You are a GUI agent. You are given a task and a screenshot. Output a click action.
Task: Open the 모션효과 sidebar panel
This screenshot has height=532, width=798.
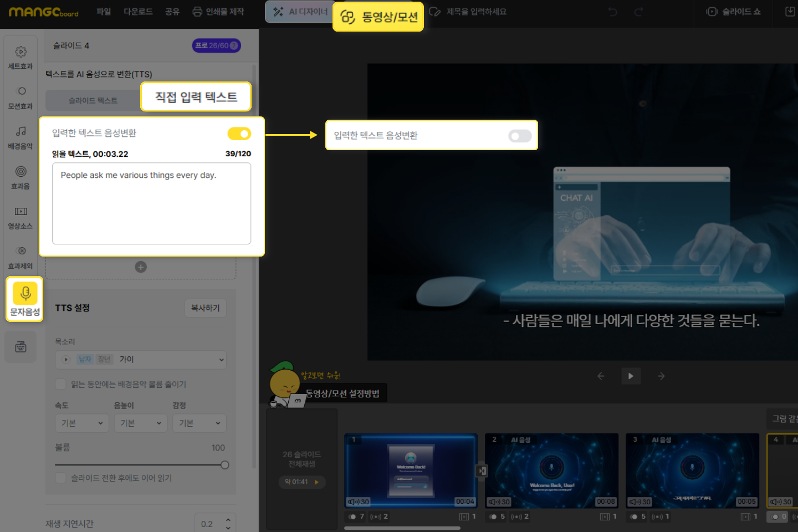tap(21, 97)
